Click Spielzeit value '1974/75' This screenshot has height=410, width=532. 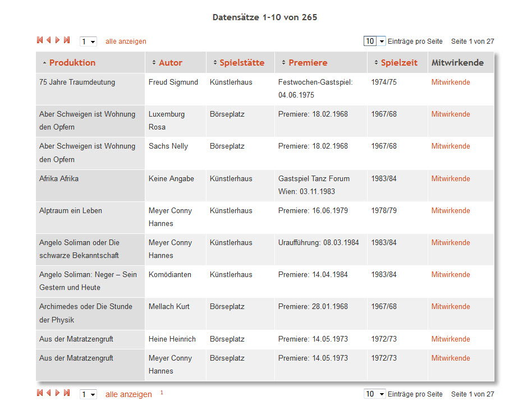pyautogui.click(x=384, y=82)
